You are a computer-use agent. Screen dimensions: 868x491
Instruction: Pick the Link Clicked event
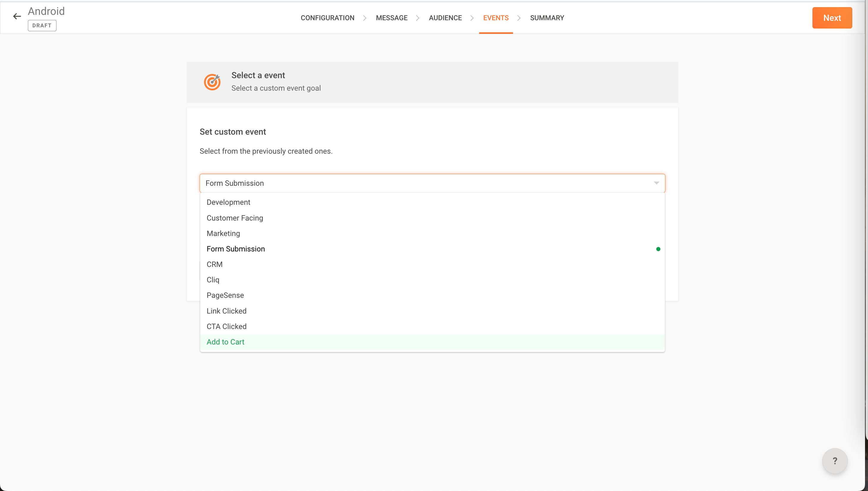[226, 311]
